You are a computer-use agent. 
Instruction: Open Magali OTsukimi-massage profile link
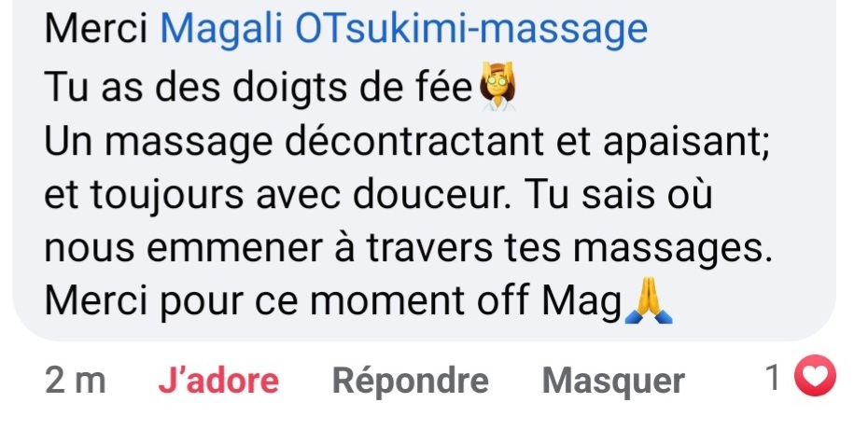[403, 31]
